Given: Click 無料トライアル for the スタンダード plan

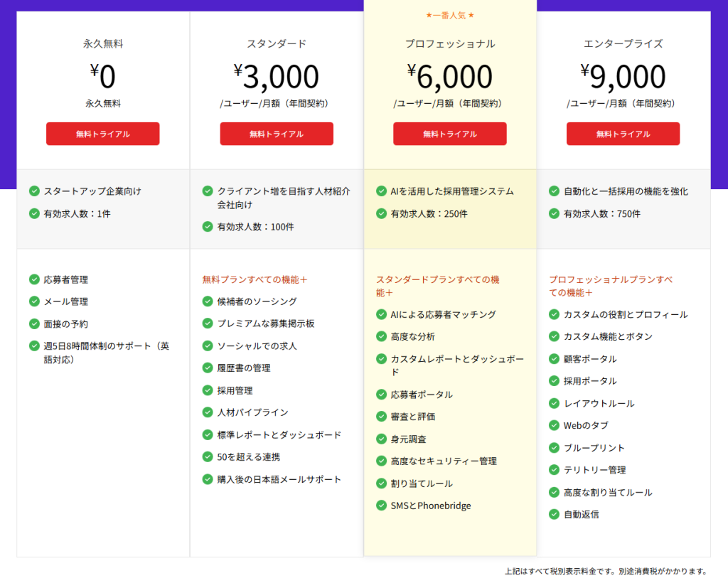Looking at the screenshot, I should [x=276, y=134].
